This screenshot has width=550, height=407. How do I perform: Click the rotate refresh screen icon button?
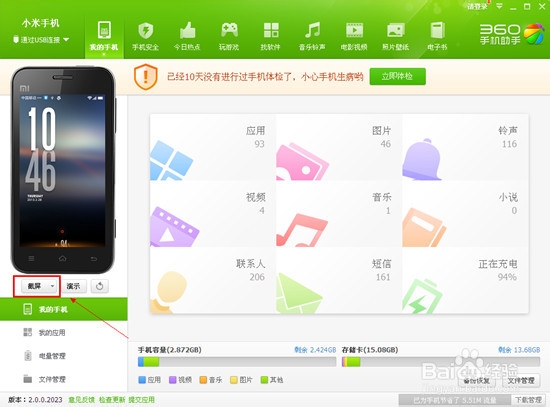point(100,286)
